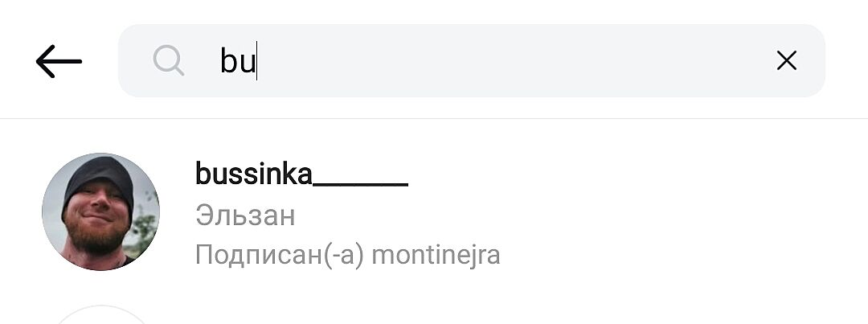Tap the "Подписан(-а) montinejra" line
The height and width of the screenshot is (324, 868).
point(347,256)
